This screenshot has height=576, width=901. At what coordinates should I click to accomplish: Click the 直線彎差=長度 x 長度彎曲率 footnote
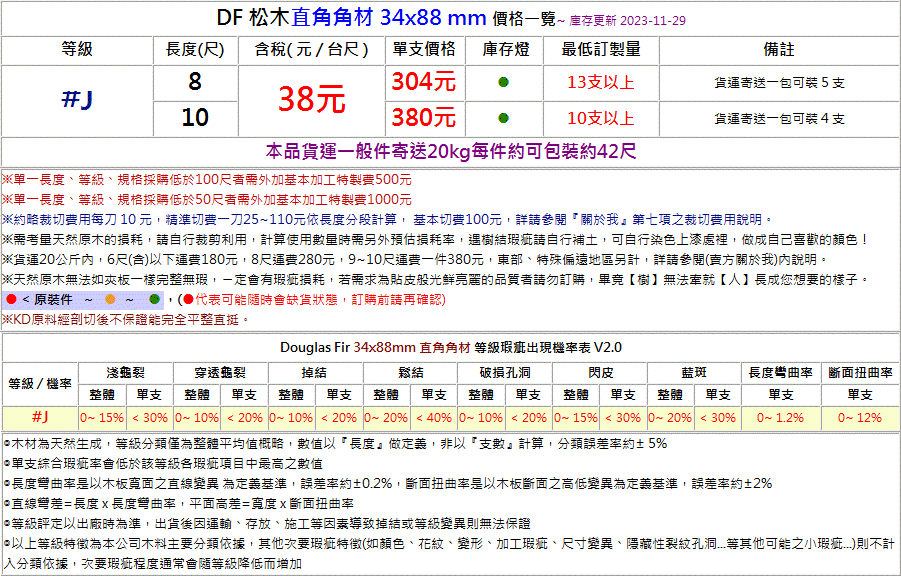tap(179, 504)
